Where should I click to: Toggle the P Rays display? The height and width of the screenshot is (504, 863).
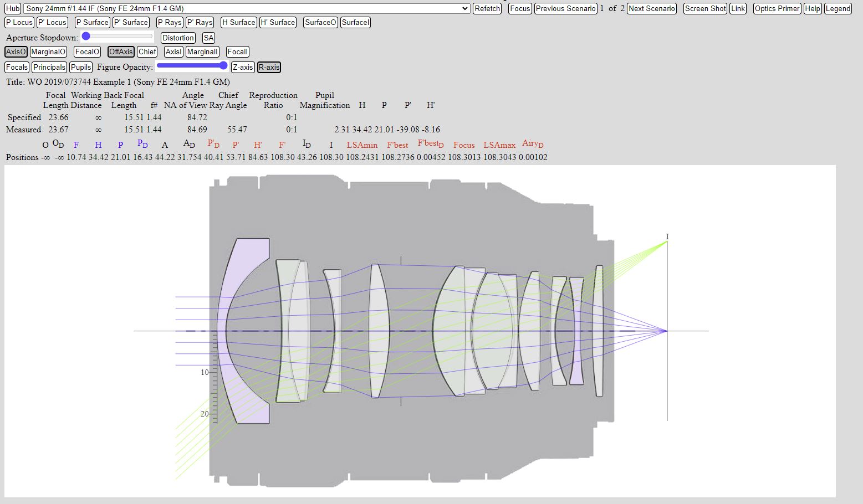(170, 22)
